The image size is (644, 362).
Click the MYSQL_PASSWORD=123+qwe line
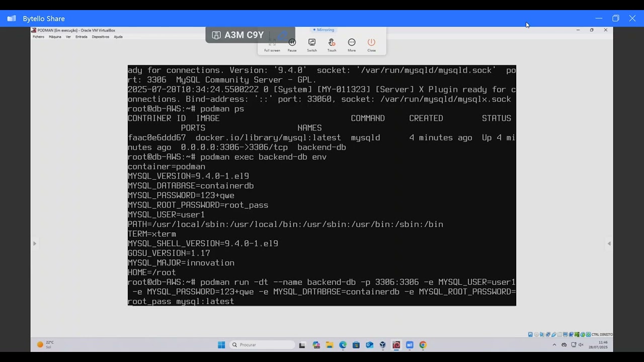181,196
